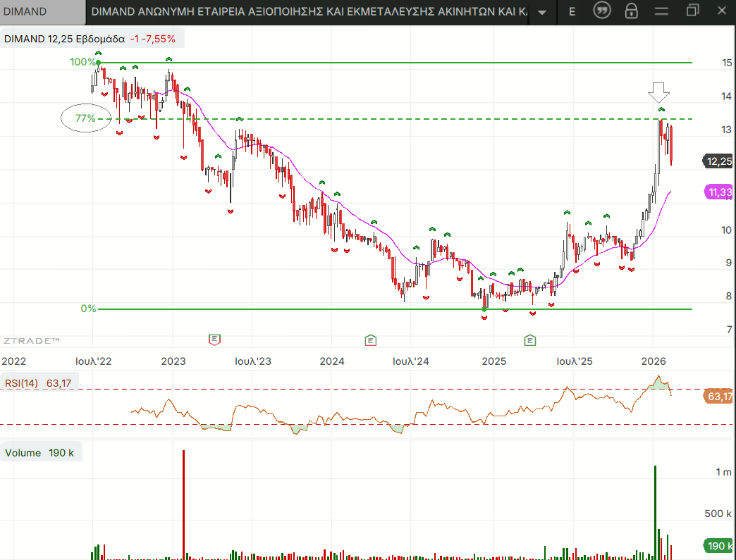Click the 0% Fibonacci level label
This screenshot has width=736, height=560.
88,309
